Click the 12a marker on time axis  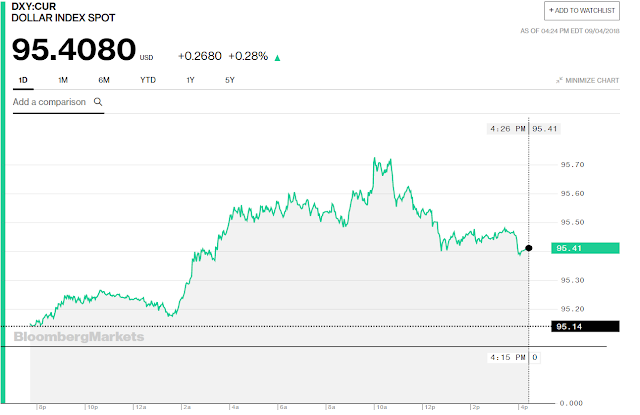(141, 407)
